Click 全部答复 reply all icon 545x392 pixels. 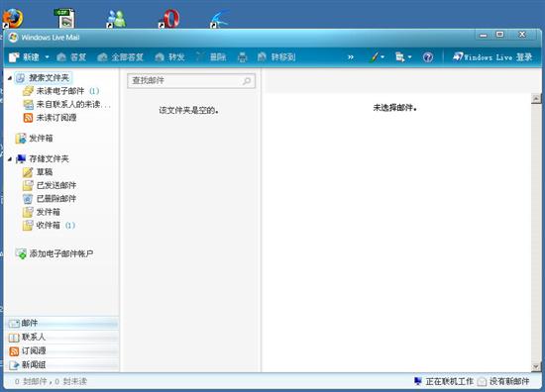102,57
